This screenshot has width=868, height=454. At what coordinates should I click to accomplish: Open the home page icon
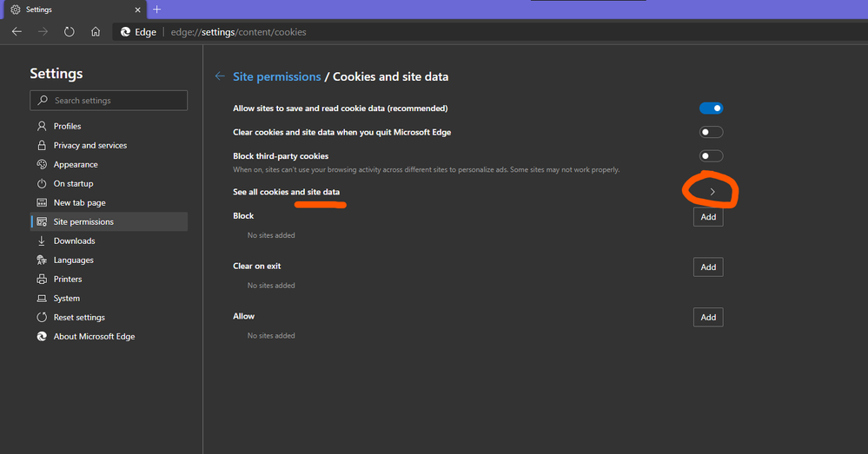[96, 31]
